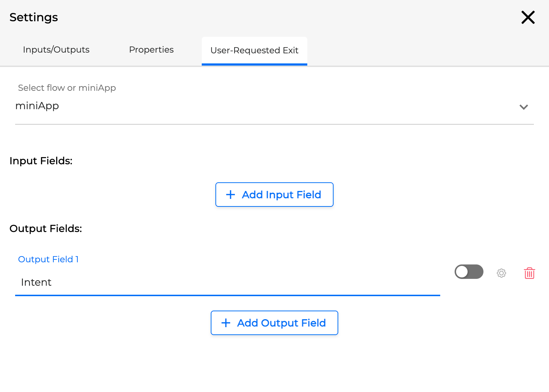Click the 'Input Fields:' section heading
549x392 pixels.
(x=41, y=161)
